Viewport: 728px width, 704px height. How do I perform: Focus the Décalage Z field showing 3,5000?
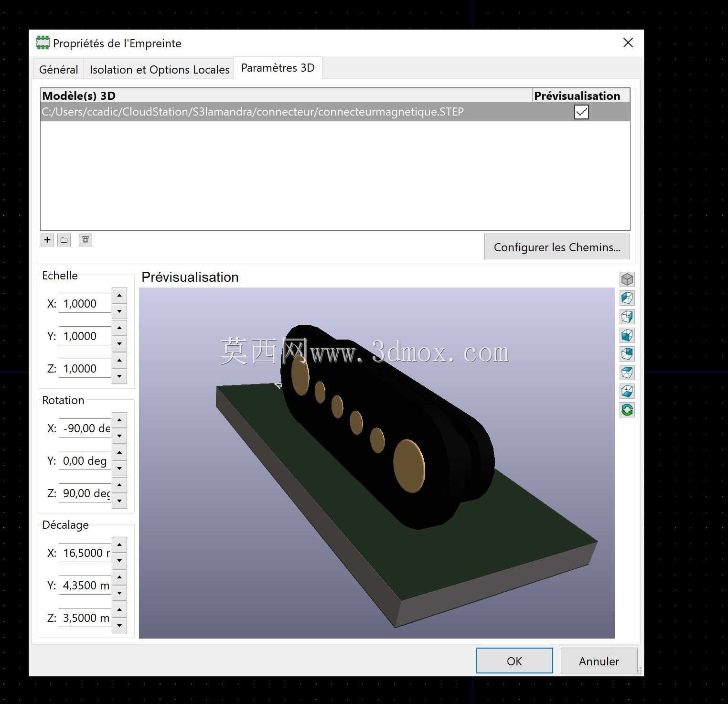coord(85,618)
